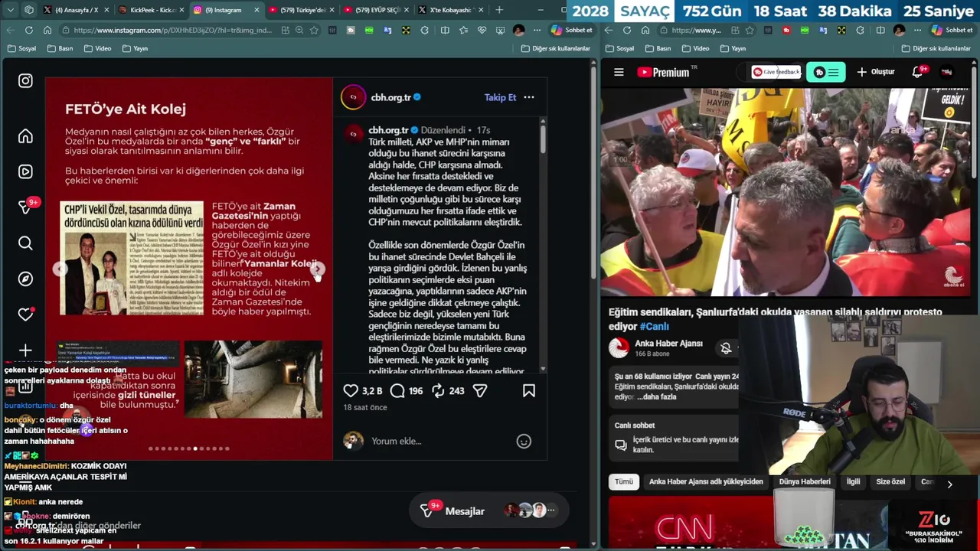Open browser settings menu in YouTube window
Viewport: 980px width, 551px height.
(916, 30)
